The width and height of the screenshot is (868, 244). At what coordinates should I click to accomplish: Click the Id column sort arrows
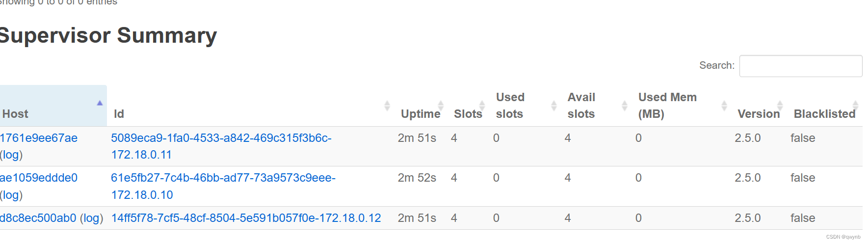point(387,106)
